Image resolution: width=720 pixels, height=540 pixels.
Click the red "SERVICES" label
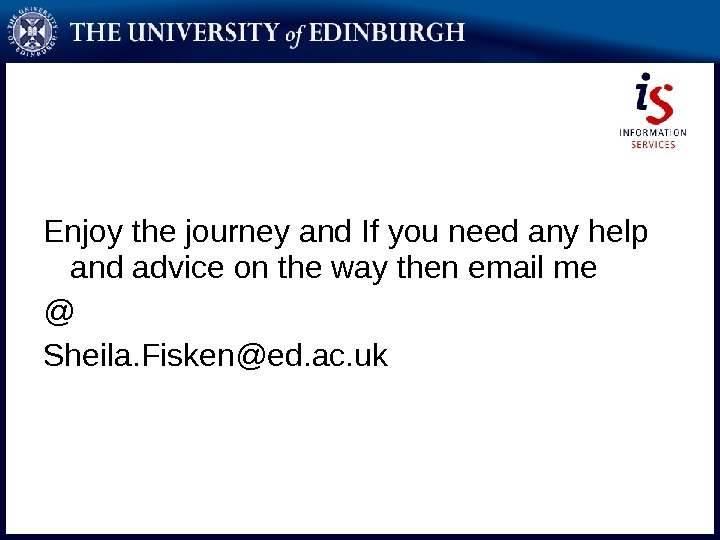(653, 145)
